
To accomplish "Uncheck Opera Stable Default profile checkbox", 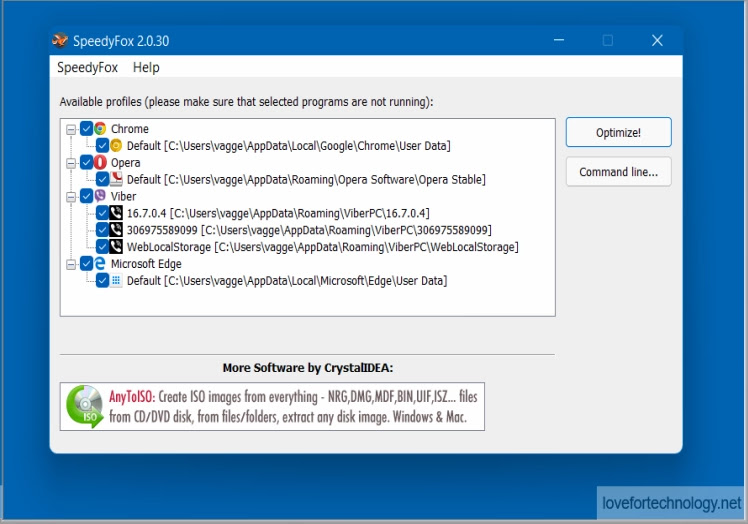I will click(x=102, y=179).
